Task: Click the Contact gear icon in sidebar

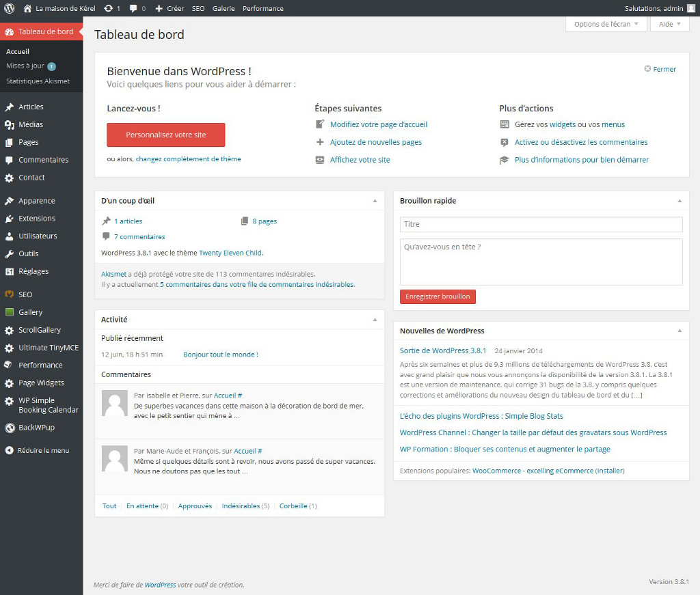Action: [10, 178]
